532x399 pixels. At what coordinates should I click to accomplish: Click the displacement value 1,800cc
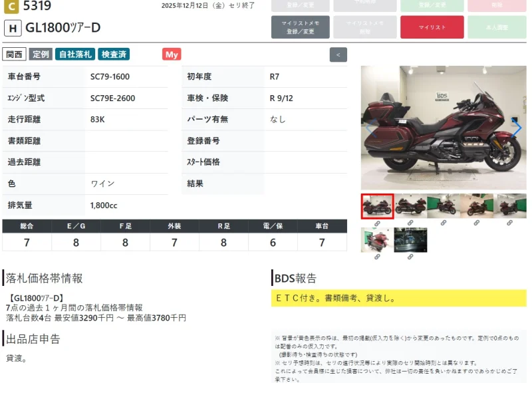(104, 205)
